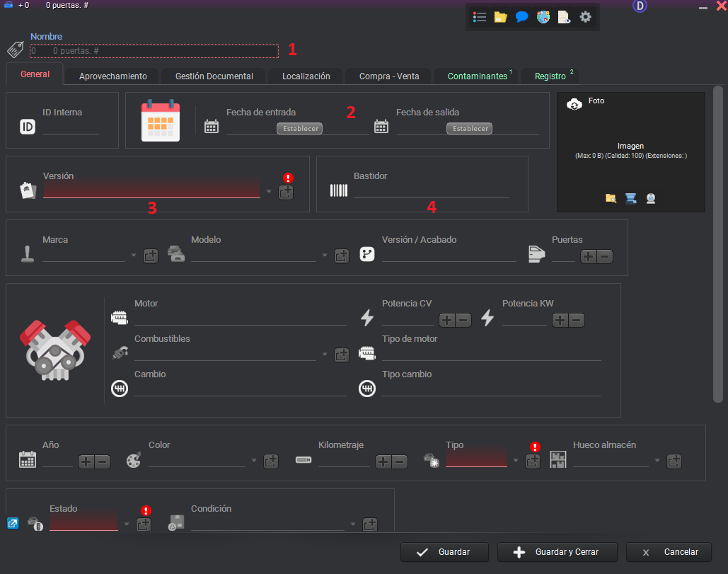This screenshot has height=574, width=728.
Task: Expand the Versión dropdown
Action: [x=269, y=192]
